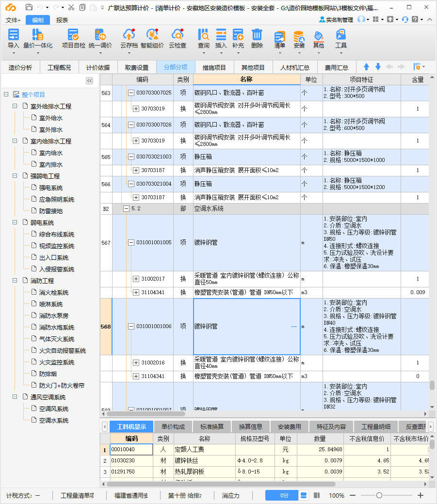Click the zoom slider handle
437x504 pixels.
tap(379, 495)
